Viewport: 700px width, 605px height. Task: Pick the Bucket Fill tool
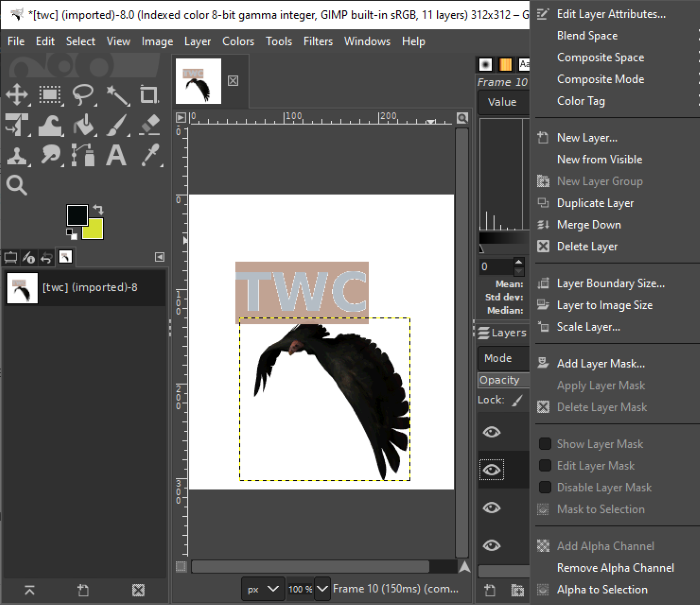[84, 125]
